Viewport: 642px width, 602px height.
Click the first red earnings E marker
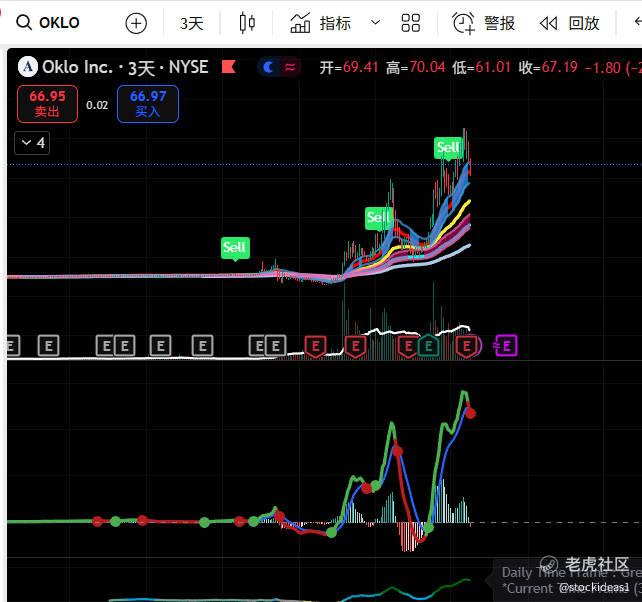tap(315, 346)
